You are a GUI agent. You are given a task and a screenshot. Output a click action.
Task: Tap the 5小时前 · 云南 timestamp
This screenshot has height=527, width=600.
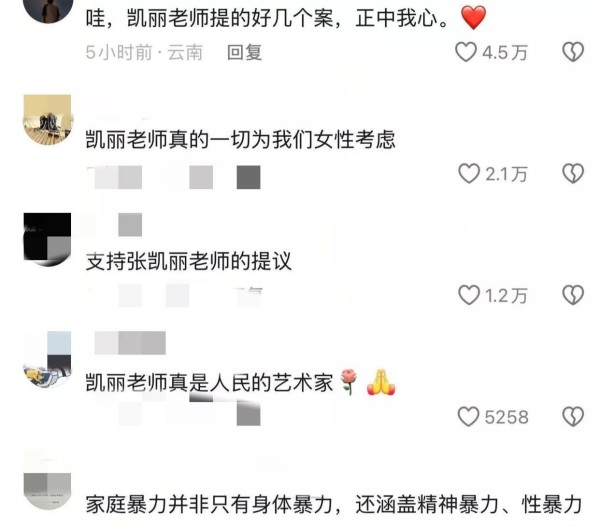144,52
